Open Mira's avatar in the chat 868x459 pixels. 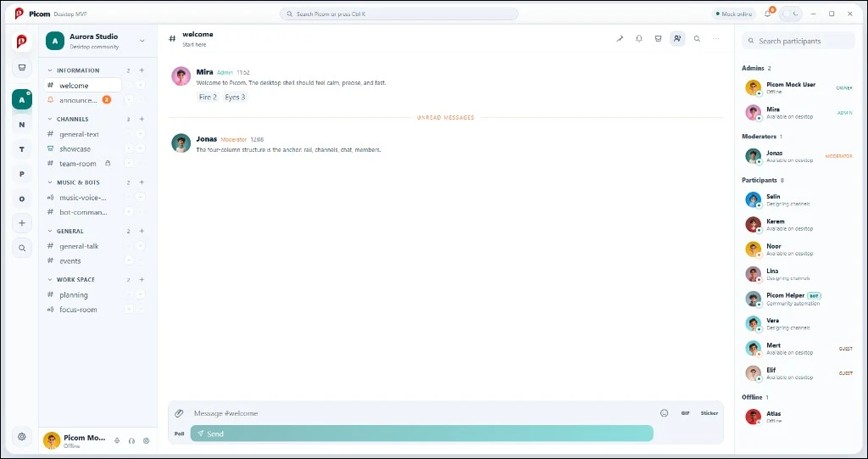point(181,76)
